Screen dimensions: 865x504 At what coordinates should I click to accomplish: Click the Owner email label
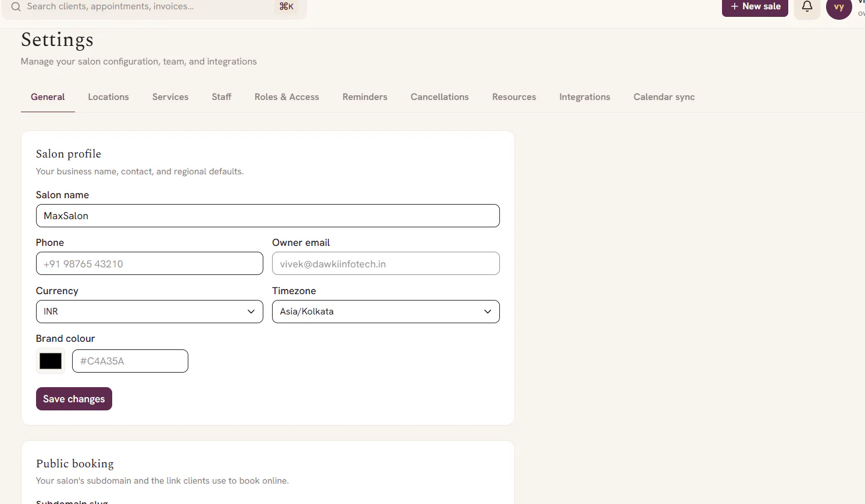(301, 242)
